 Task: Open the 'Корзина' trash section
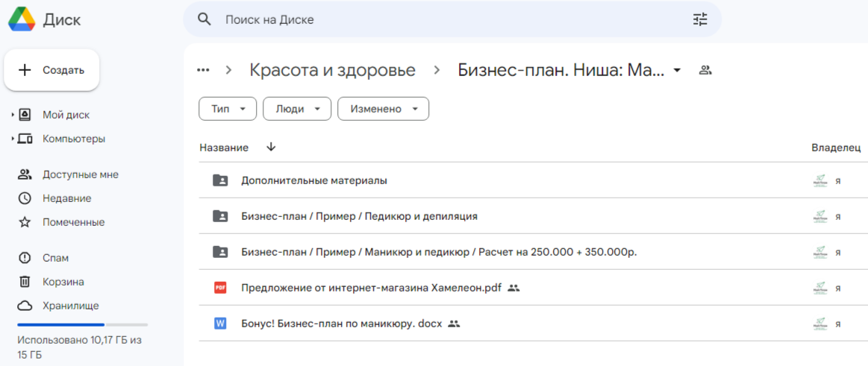(63, 282)
